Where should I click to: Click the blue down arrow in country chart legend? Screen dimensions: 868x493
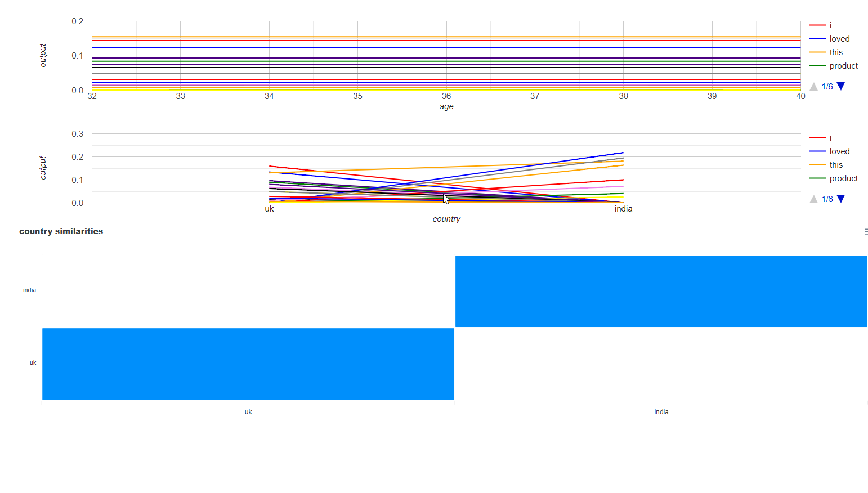pos(840,199)
